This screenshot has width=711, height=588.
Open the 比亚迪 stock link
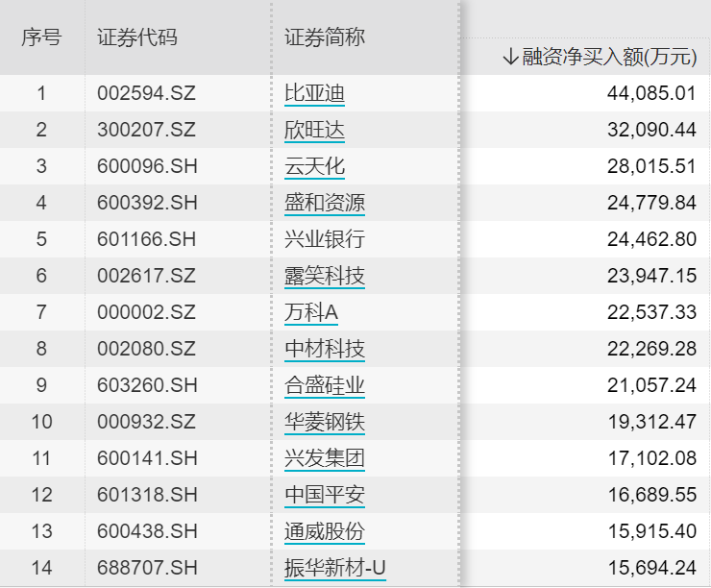(315, 93)
